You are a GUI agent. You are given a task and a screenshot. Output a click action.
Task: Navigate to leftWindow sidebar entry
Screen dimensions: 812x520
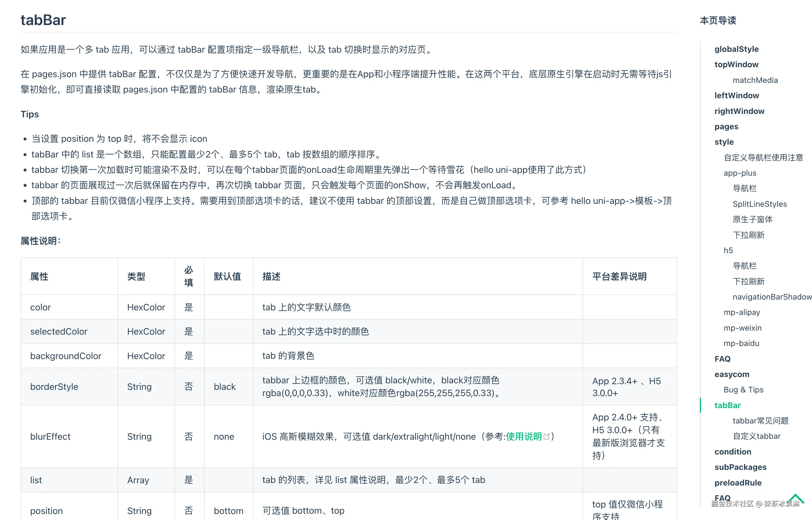pyautogui.click(x=736, y=96)
